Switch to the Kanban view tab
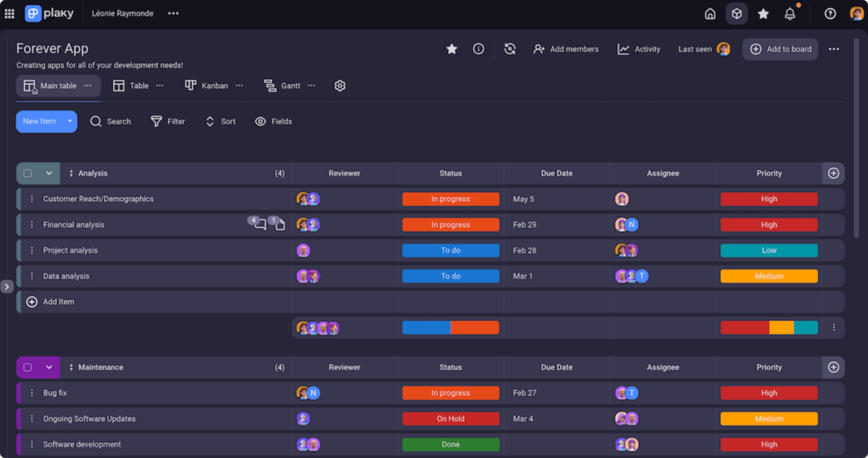Viewport: 868px width, 458px height. pos(206,86)
